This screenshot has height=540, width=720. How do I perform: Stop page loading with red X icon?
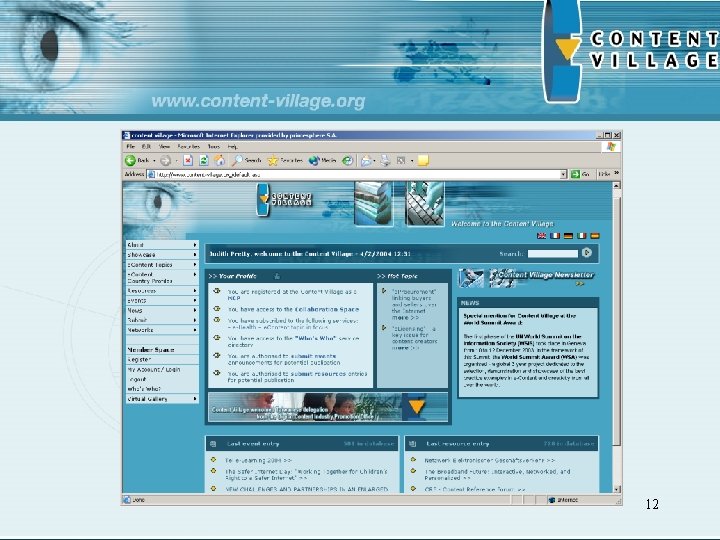point(188,160)
